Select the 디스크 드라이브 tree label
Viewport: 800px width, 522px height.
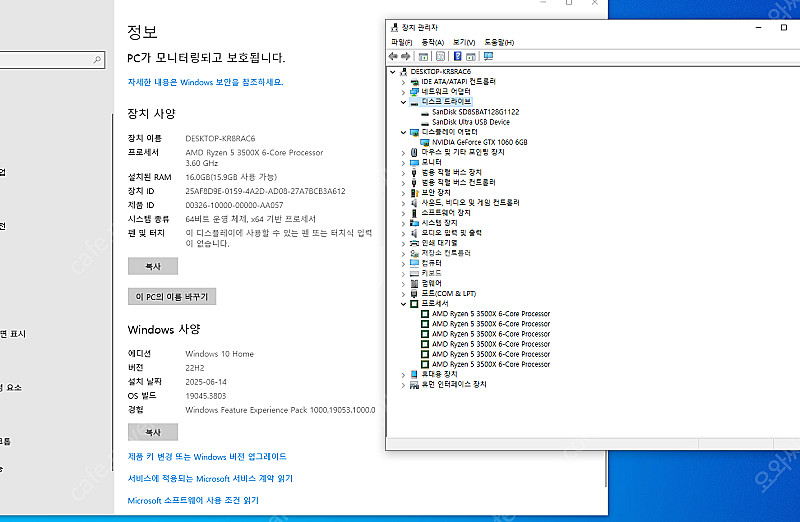click(446, 102)
